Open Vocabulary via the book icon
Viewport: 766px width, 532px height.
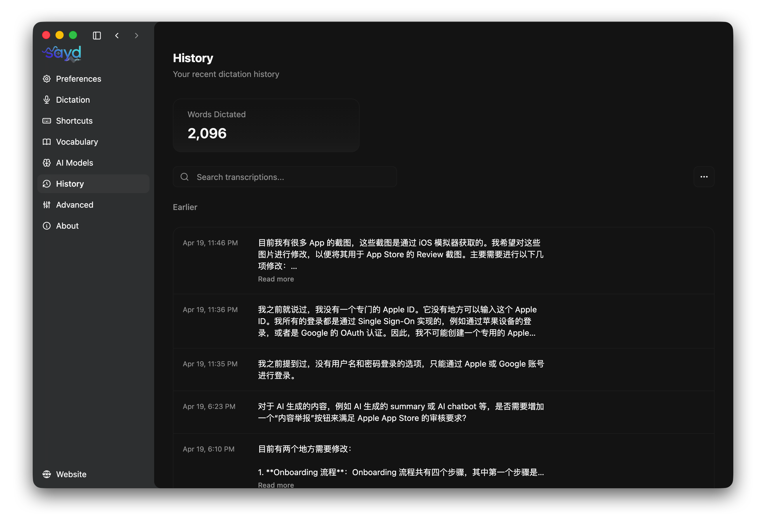point(47,142)
